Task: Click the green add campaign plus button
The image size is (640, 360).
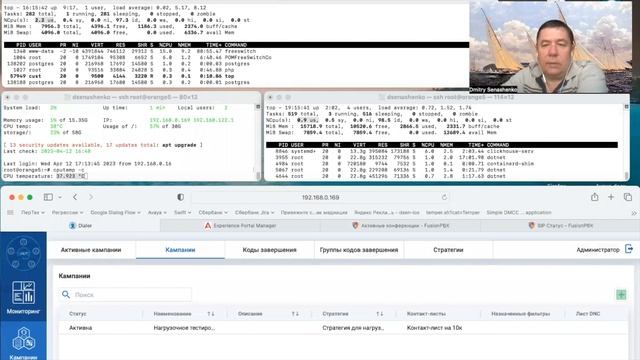Action: [621, 294]
